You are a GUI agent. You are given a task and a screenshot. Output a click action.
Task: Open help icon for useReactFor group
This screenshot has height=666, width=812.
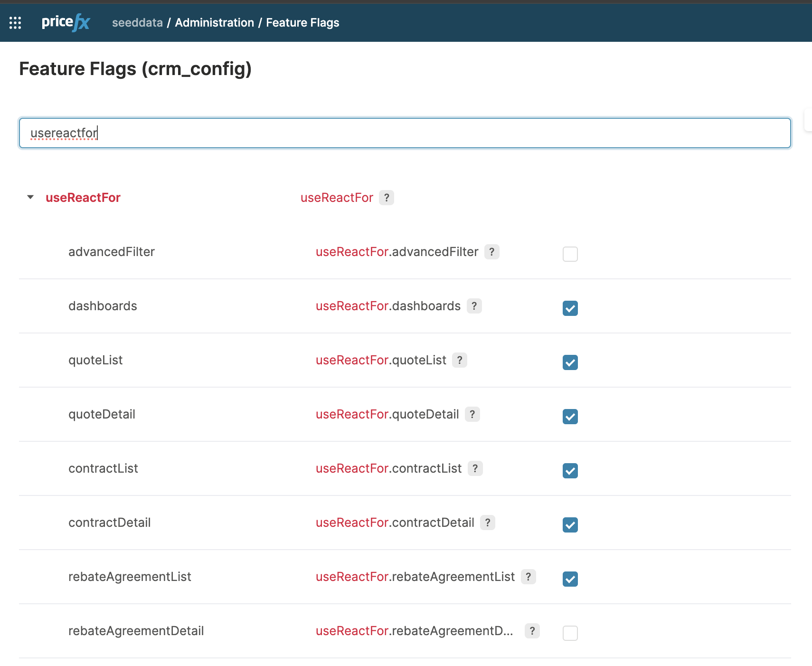click(386, 198)
